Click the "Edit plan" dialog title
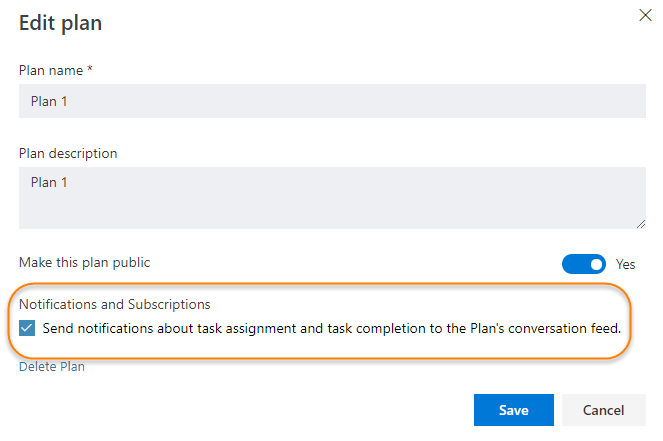The image size is (663, 441). (x=60, y=21)
